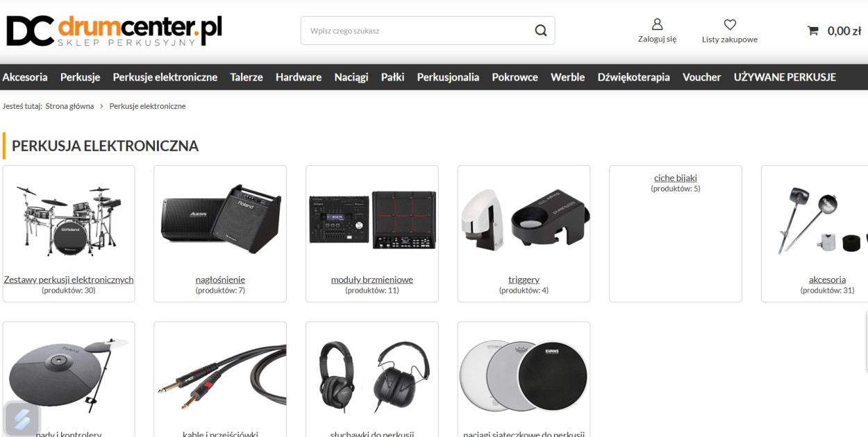868x437 pixels.
Task: Click the search magnifier icon
Action: (541, 31)
